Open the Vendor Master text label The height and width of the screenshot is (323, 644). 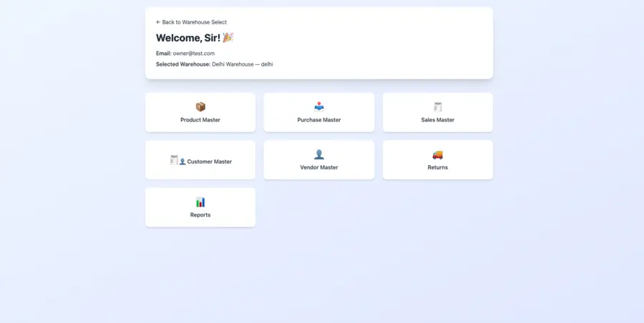click(319, 167)
